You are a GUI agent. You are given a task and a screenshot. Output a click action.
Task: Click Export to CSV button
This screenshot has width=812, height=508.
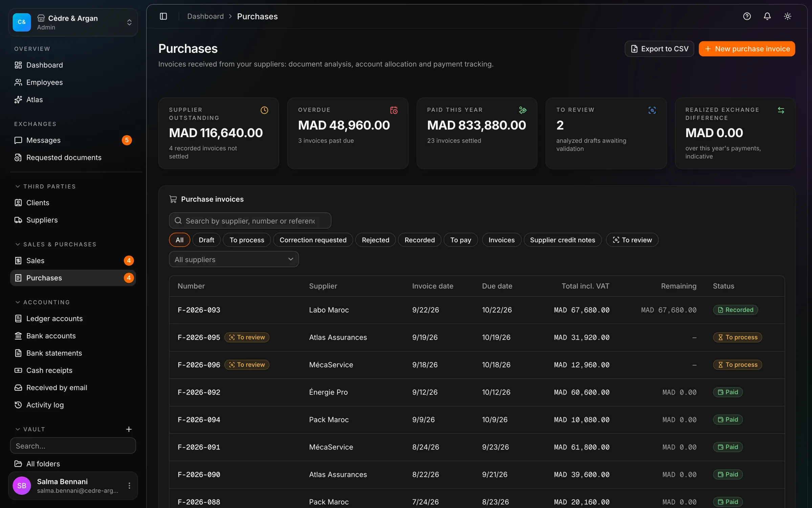659,49
